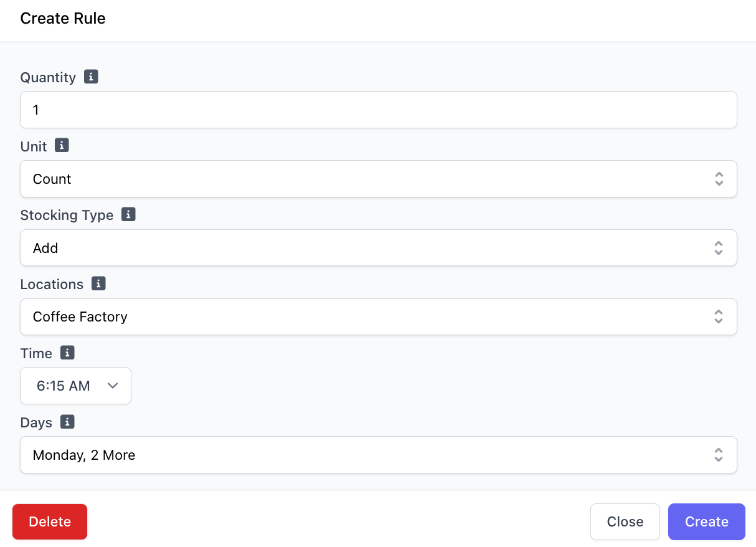756x547 pixels.
Task: Click the Quantity info icon
Action: pyautogui.click(x=91, y=77)
